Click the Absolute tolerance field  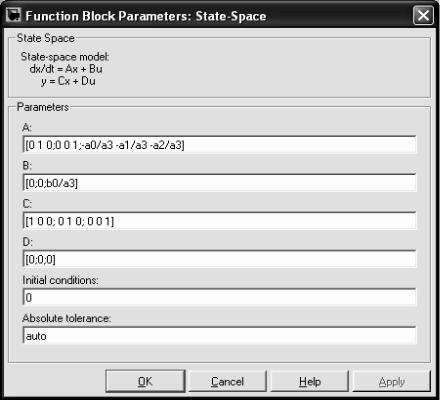click(x=219, y=335)
